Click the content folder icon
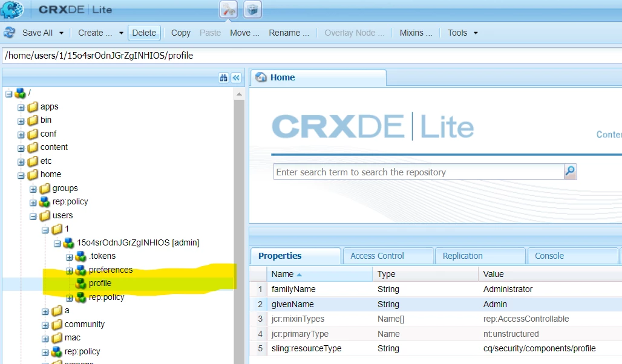Screen dimensions: 622x364 click(x=33, y=148)
